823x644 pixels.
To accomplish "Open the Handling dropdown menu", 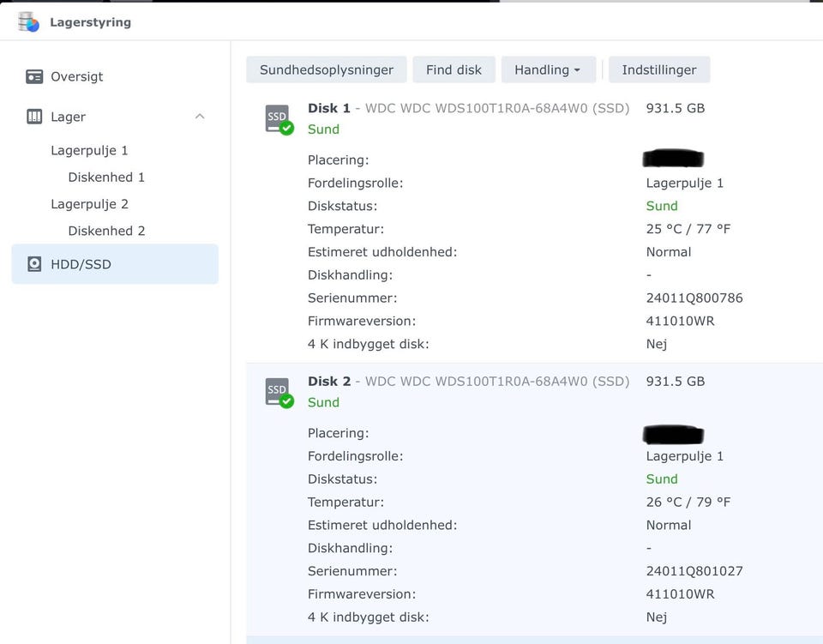I will tap(548, 70).
